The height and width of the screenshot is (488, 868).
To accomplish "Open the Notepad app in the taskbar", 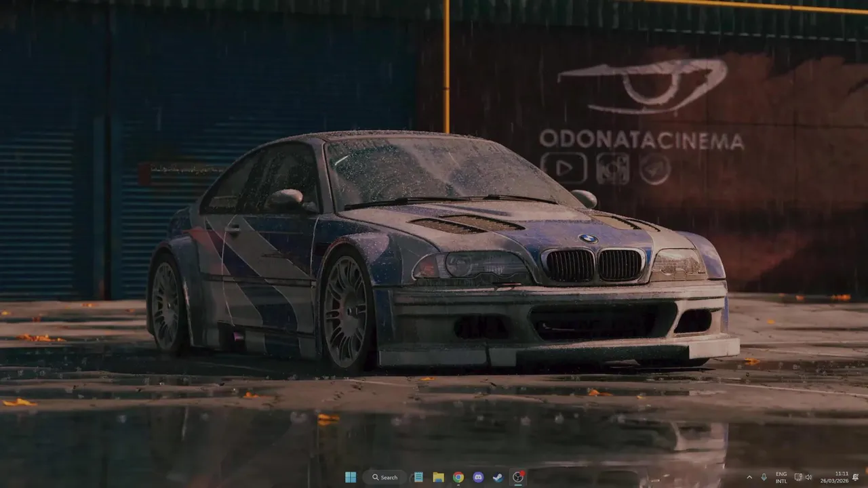I will pos(418,477).
